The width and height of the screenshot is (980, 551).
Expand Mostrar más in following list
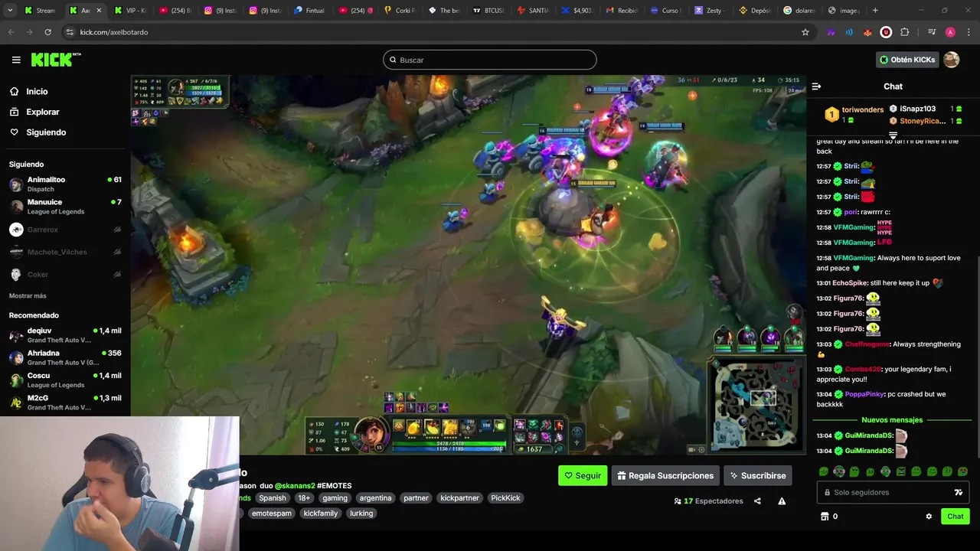(28, 296)
